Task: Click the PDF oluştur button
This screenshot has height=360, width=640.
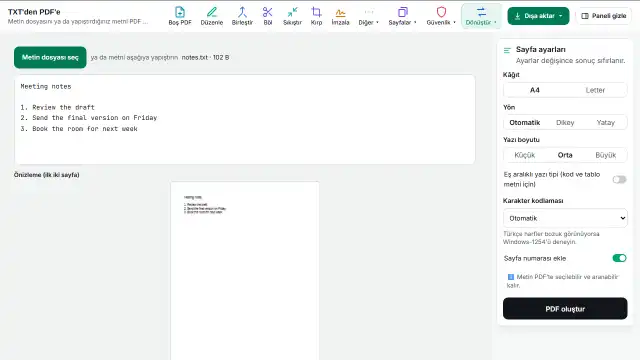Action: tap(565, 309)
